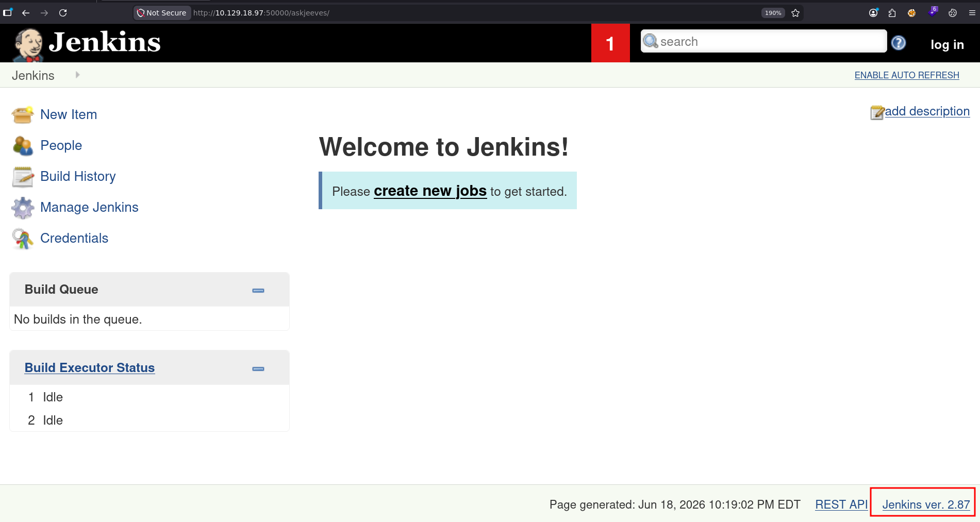Image resolution: width=980 pixels, height=522 pixels.
Task: Reset the 190% zoom indicator
Action: [773, 13]
